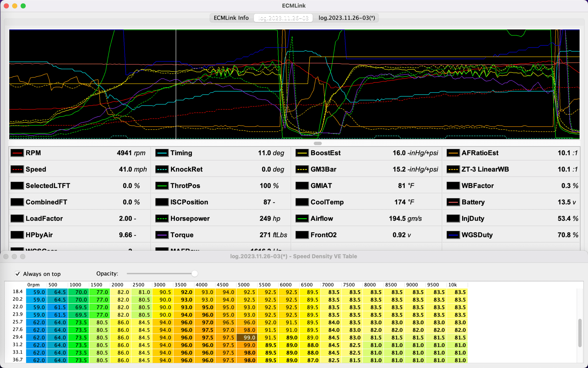Click the RPM label in the values panel
This screenshot has width=588, height=368.
click(x=33, y=153)
